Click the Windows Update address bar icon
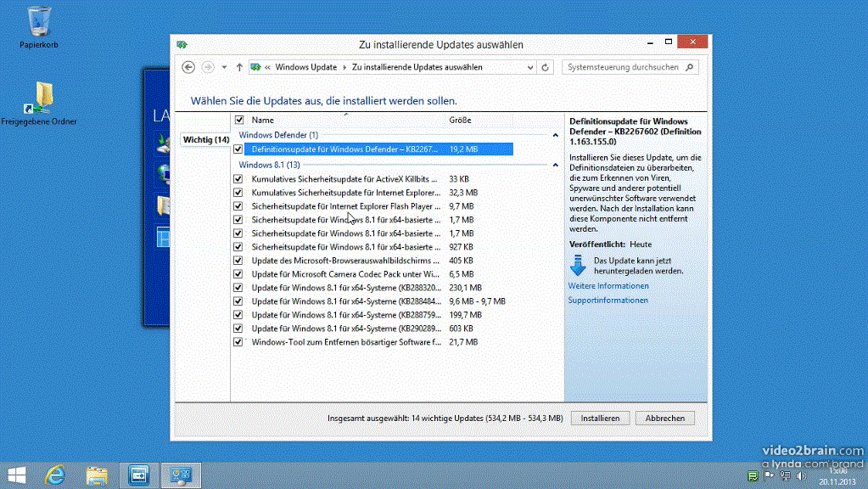This screenshot has width=868, height=489. [255, 67]
